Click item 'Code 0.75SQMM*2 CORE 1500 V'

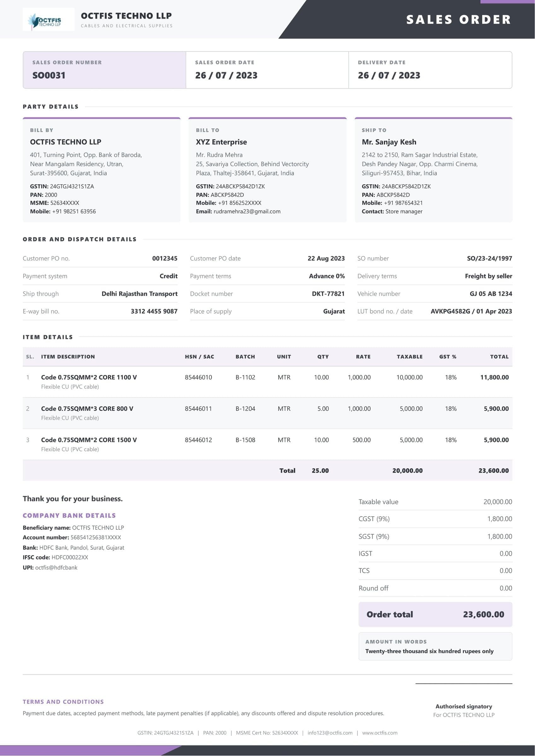pos(89,440)
